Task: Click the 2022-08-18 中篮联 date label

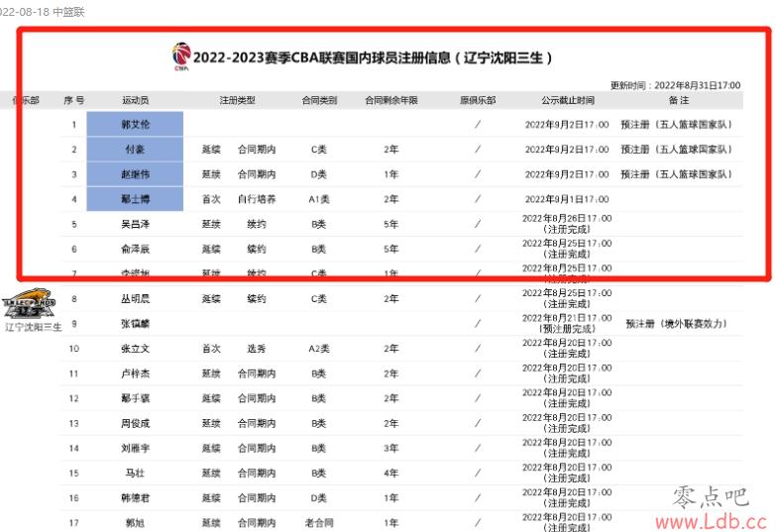Action: point(42,11)
